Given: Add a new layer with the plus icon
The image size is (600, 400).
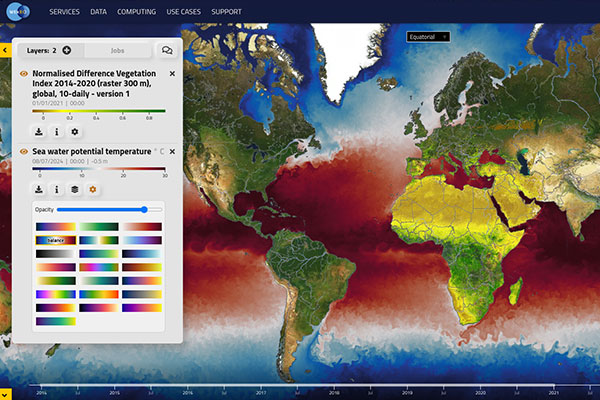Looking at the screenshot, I should click(67, 49).
